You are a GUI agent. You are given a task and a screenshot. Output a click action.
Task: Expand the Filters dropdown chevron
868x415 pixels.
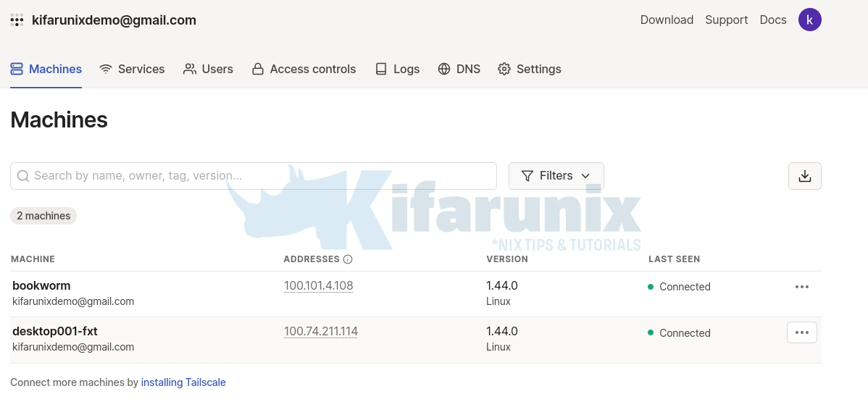click(585, 176)
